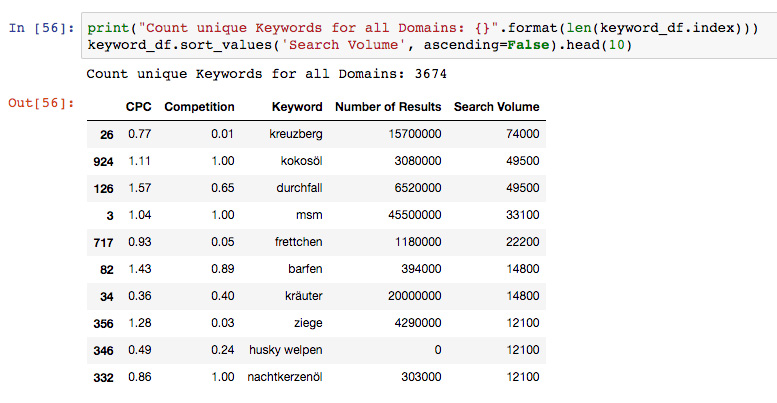Click the Competition value 0.24
The height and width of the screenshot is (403, 777).
coord(222,350)
